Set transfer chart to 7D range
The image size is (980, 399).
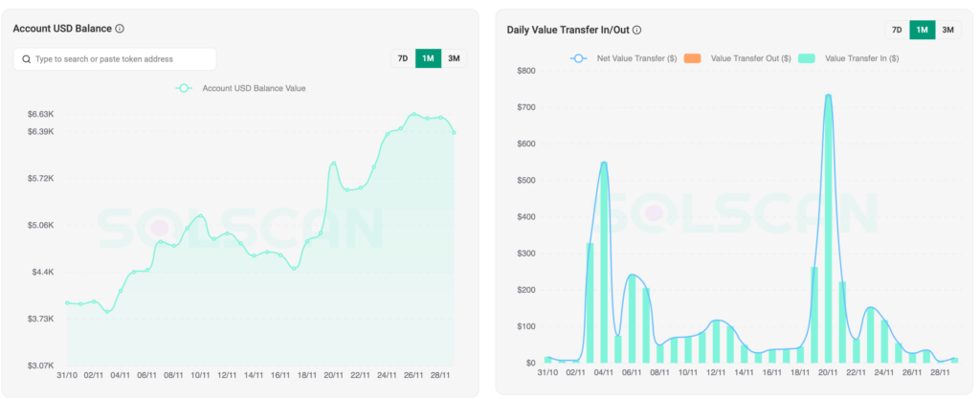point(897,30)
